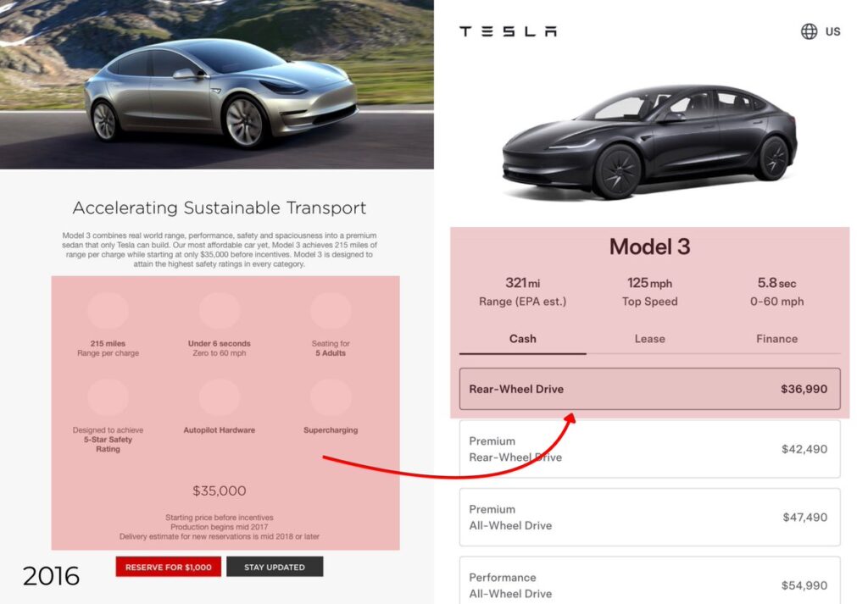The image size is (868, 604).
Task: Switch to the Lease tab
Action: coord(649,339)
